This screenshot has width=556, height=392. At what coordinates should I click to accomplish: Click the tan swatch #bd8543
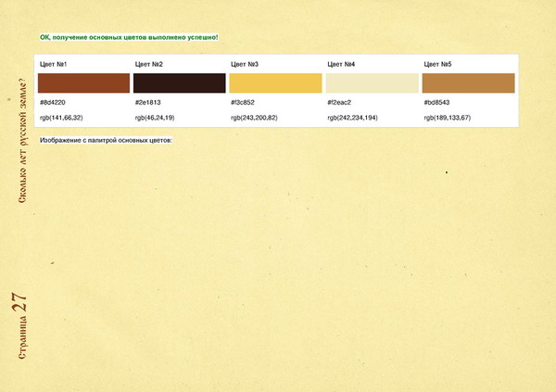[x=468, y=83]
